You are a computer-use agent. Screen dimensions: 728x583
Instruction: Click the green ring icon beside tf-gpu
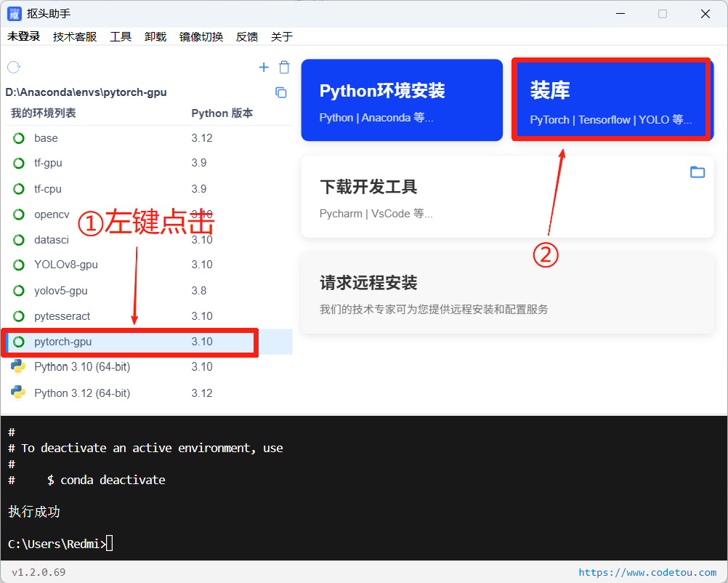click(19, 163)
